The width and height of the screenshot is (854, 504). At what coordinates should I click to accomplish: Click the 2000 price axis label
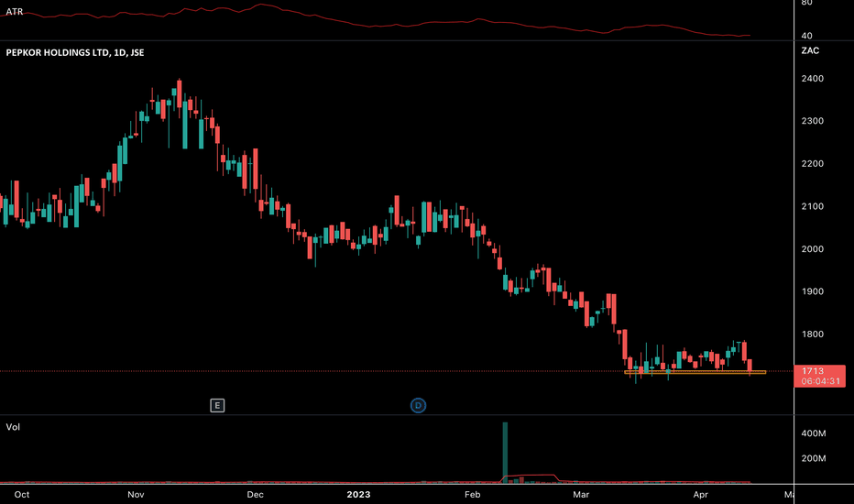(x=812, y=249)
